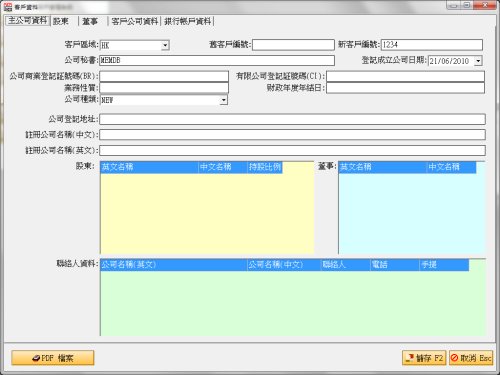Viewport: 500px width, 375px height.
Task: Open the 銀行帳戶資料 tab
Action: (x=188, y=21)
